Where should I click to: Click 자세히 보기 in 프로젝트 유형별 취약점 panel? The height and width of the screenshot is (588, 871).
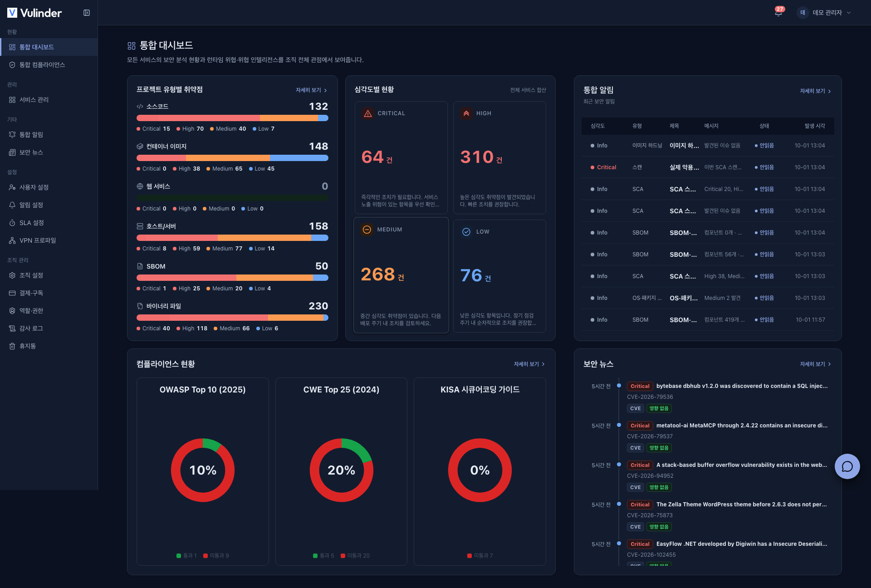tap(311, 90)
